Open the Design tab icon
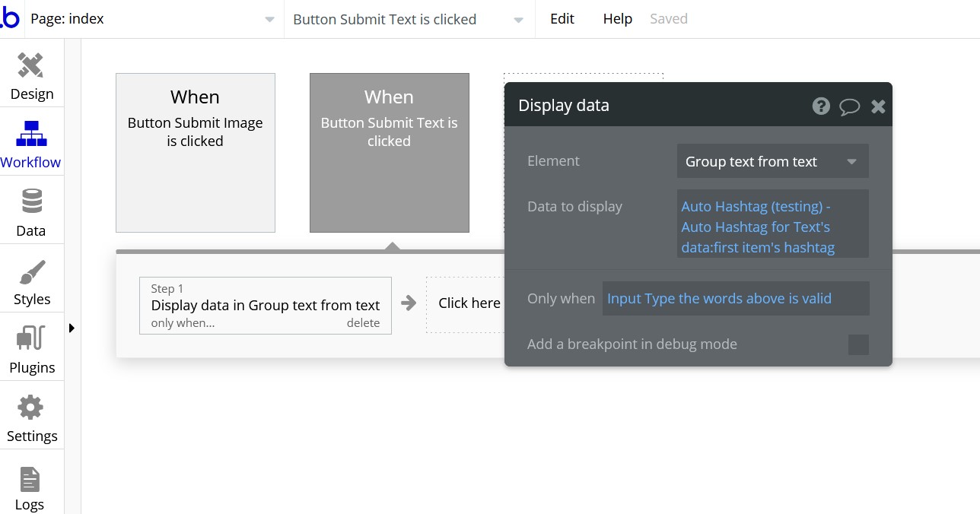Viewport: 980px width, 514px height. 31,65
